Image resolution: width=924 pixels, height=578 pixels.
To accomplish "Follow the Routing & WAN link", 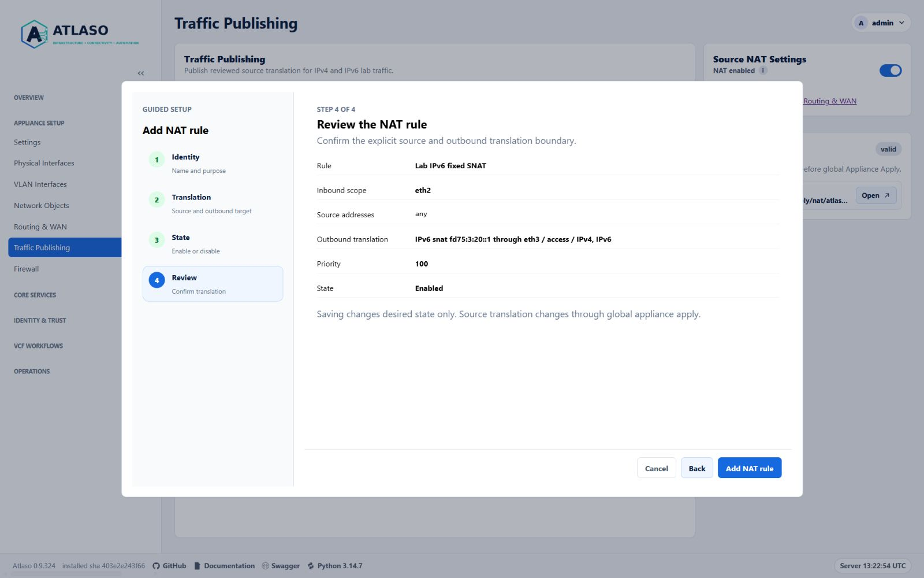I will 830,101.
